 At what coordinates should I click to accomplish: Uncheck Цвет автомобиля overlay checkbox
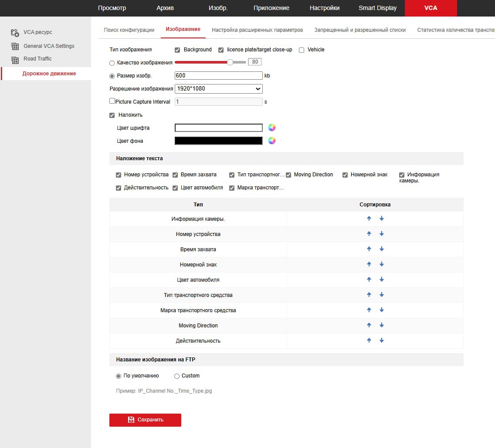click(175, 188)
